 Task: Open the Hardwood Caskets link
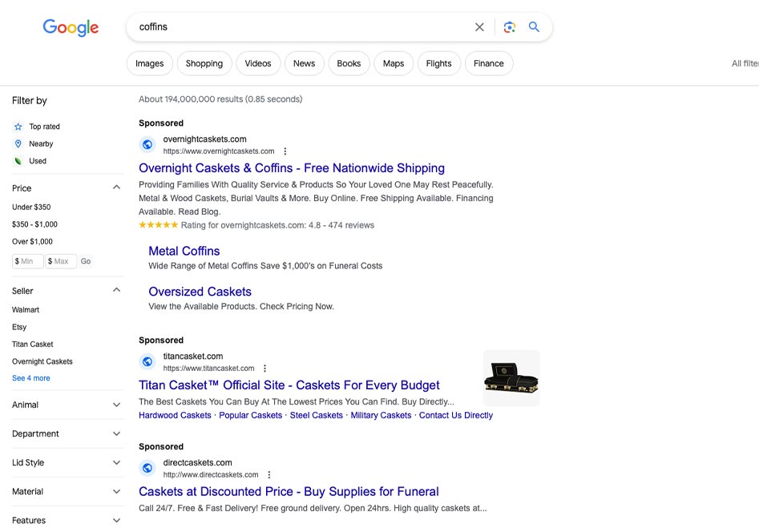175,415
